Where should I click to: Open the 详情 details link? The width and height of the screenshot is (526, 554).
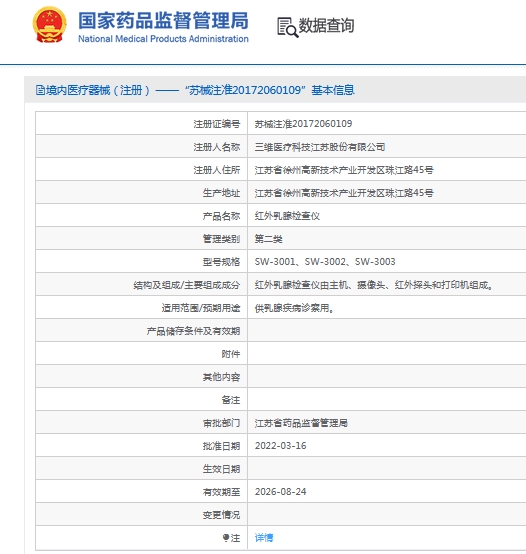pos(264,538)
